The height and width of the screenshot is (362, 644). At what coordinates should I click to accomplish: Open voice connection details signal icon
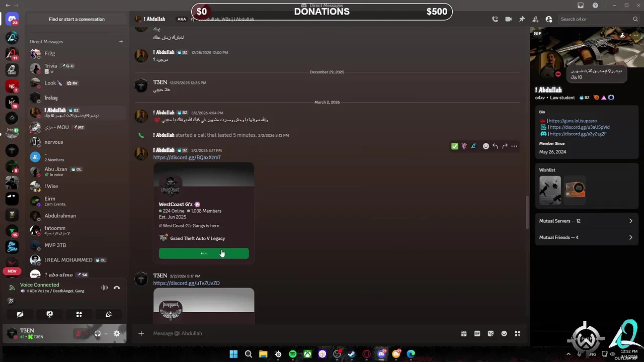12,288
